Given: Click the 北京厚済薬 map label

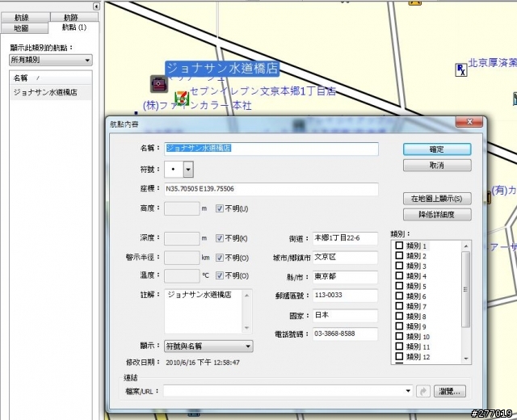Looking at the screenshot, I should click(x=492, y=62).
